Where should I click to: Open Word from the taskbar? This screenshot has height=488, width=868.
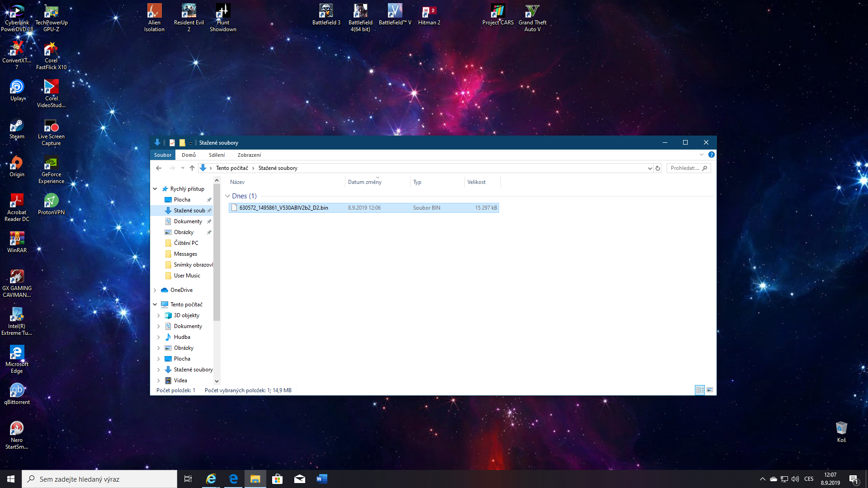pos(322,479)
